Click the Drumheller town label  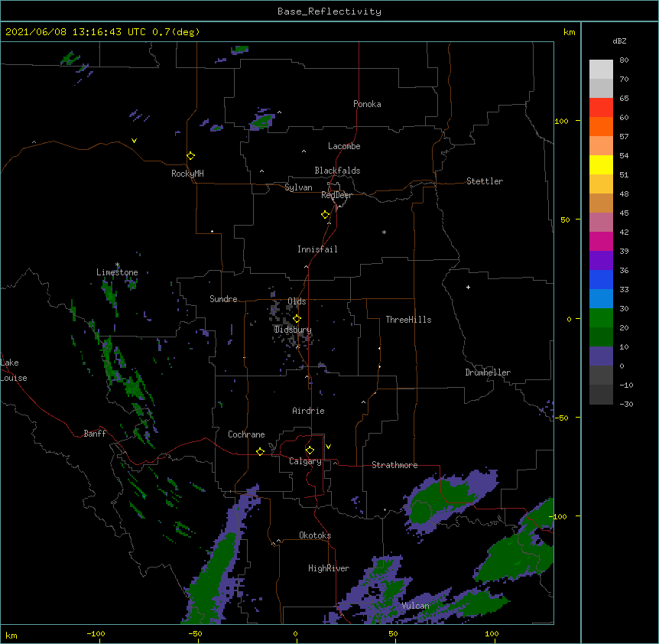(x=488, y=372)
